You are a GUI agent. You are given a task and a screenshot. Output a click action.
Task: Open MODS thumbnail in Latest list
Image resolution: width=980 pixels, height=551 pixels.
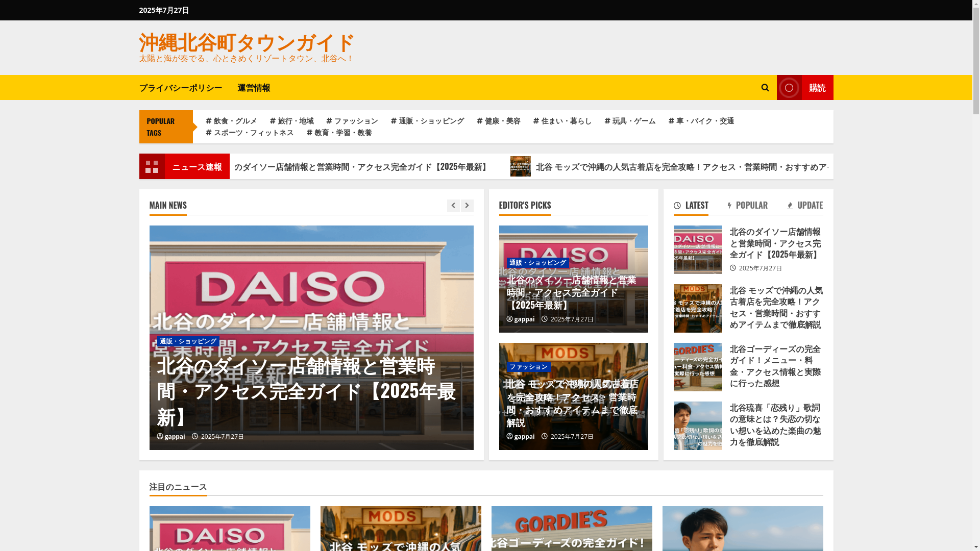[698, 308]
